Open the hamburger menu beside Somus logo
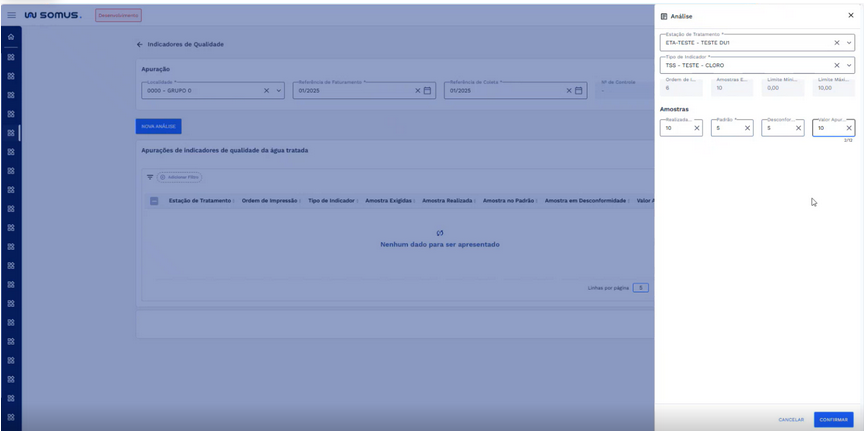864x435 pixels. click(12, 15)
